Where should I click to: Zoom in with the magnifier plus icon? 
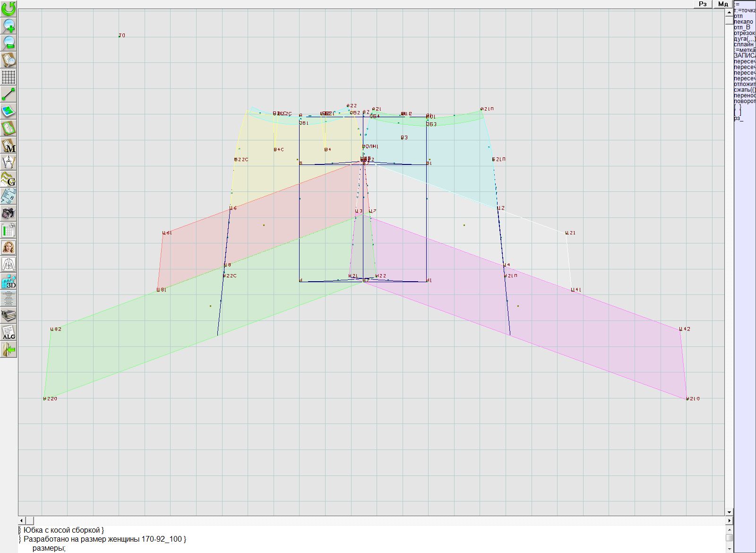(9, 26)
